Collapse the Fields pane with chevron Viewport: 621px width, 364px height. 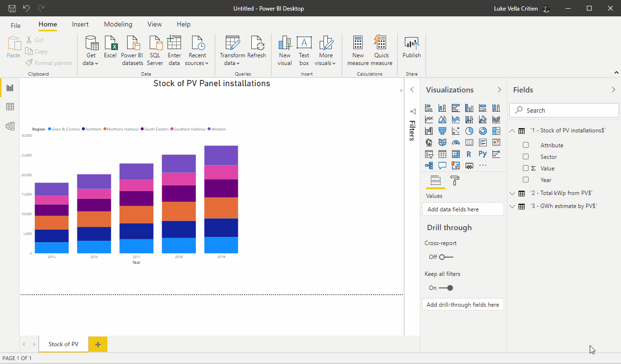(x=613, y=90)
